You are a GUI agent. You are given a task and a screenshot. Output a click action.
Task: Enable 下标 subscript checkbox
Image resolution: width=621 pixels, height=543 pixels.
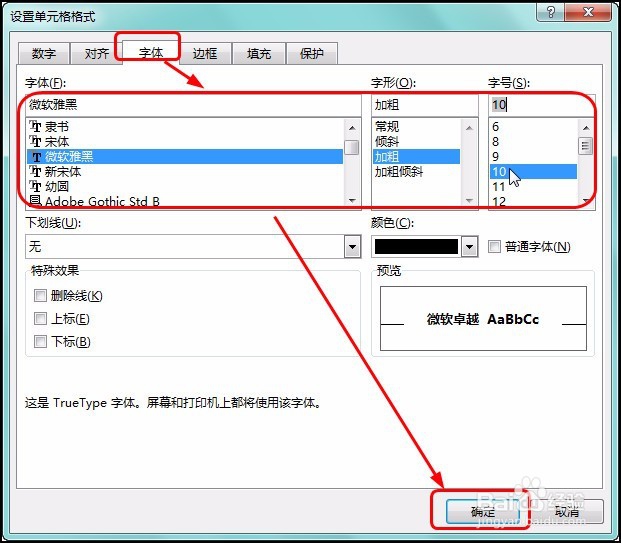[40, 341]
